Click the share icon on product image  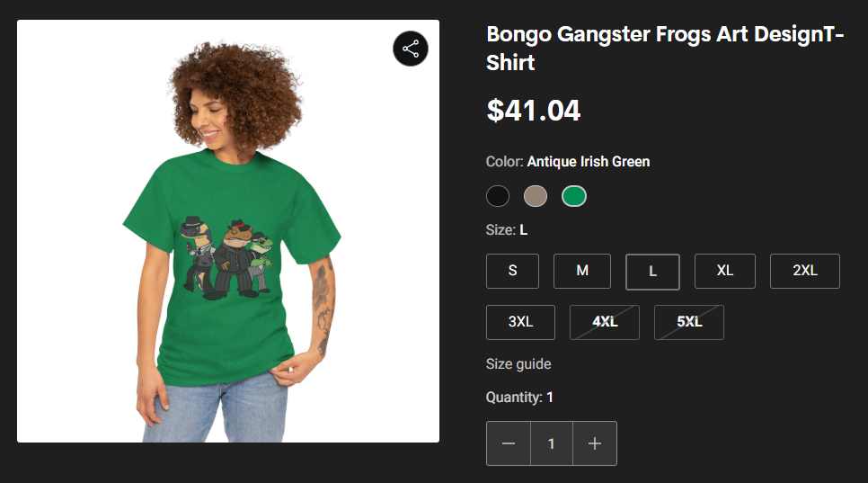pos(411,49)
